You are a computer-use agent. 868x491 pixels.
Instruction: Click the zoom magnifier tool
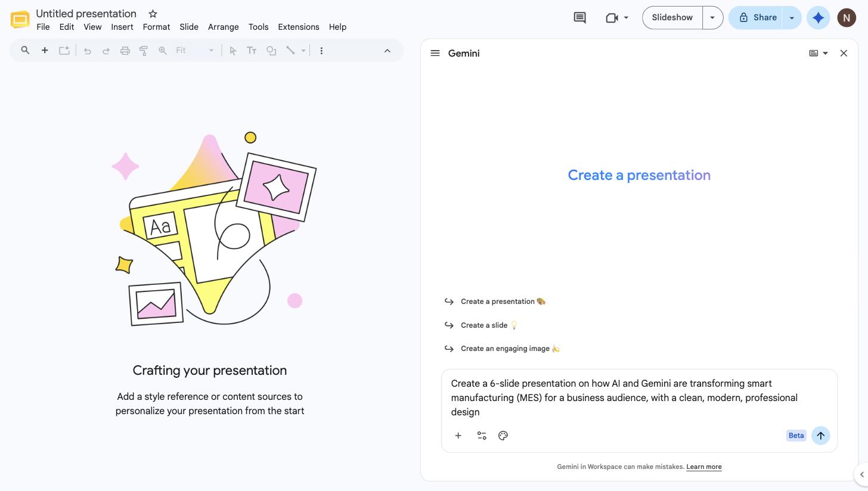(x=163, y=51)
